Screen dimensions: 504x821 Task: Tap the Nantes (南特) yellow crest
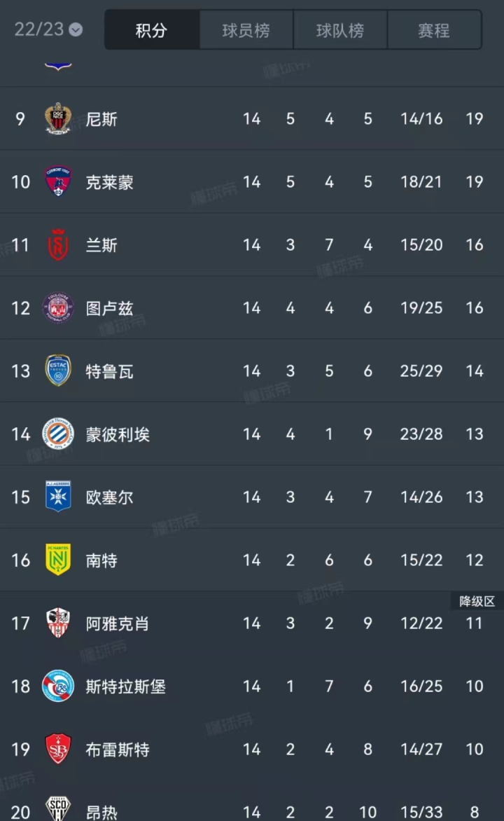point(58,560)
